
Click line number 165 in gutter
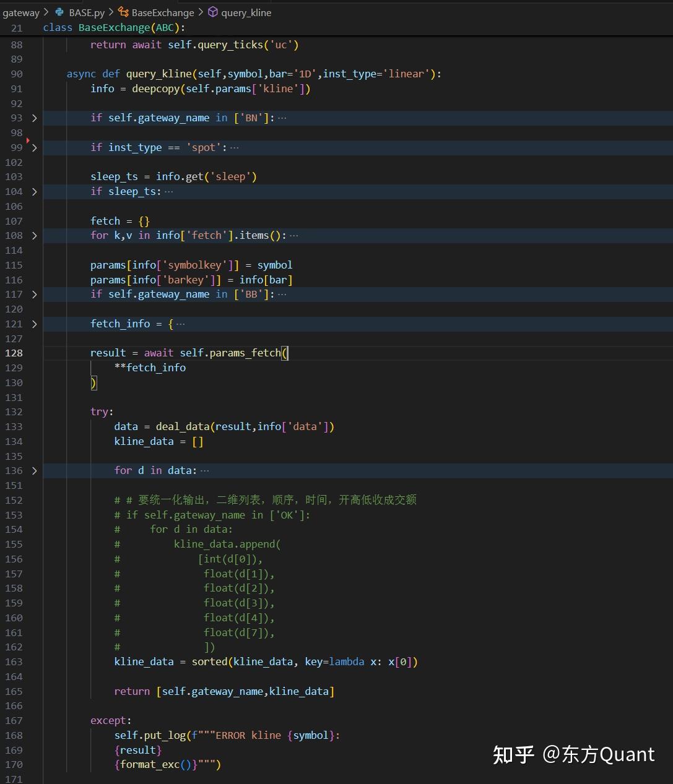(x=14, y=692)
